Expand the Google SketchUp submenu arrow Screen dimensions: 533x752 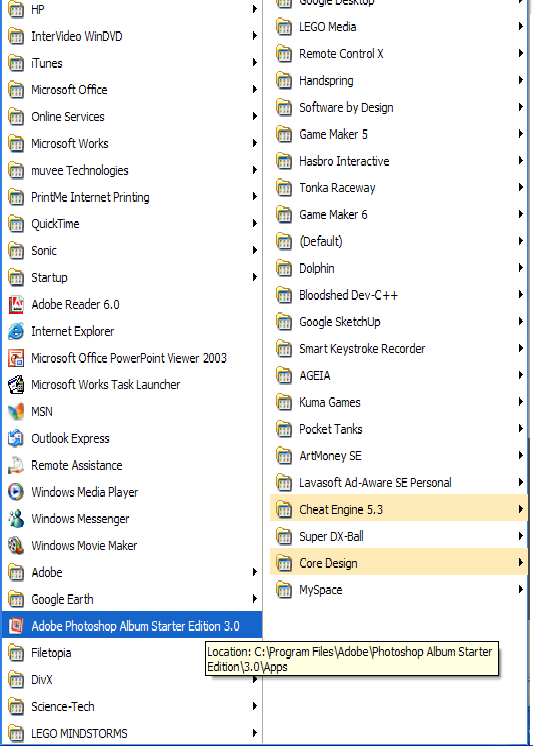pos(521,321)
